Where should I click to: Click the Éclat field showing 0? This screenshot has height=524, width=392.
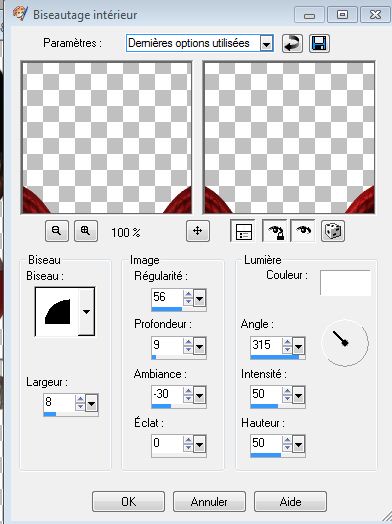pyautogui.click(x=167, y=444)
